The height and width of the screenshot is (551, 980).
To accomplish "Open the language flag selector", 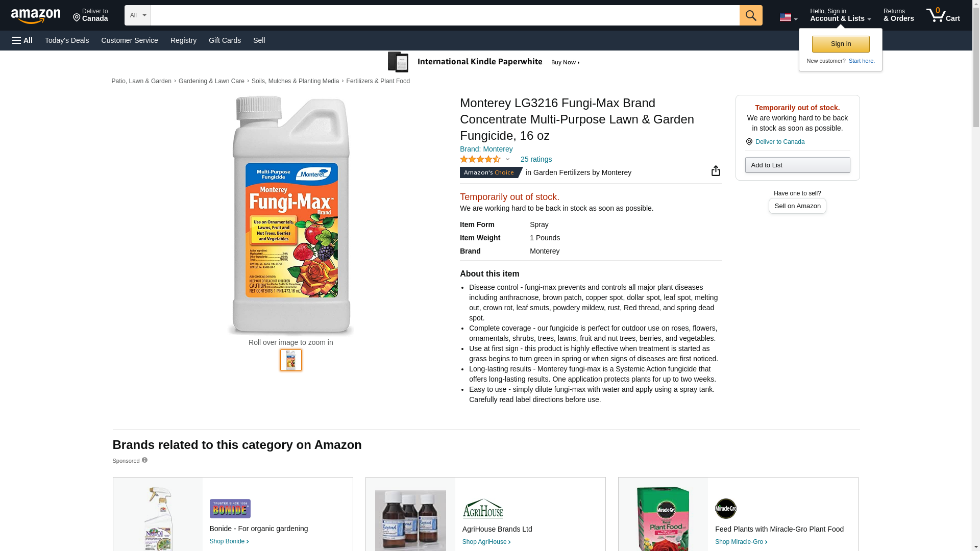I will (788, 18).
